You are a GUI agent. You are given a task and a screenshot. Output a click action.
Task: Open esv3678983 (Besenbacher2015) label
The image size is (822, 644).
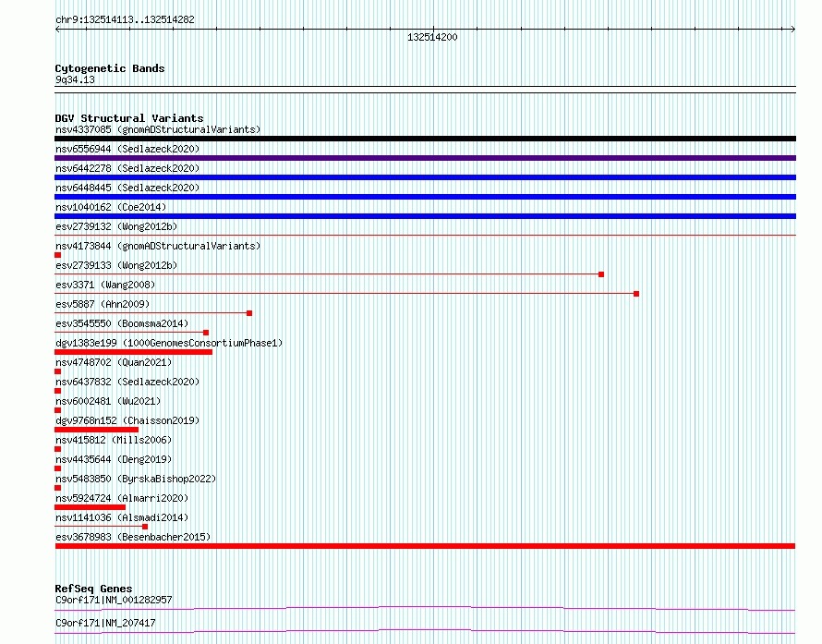pyautogui.click(x=133, y=537)
